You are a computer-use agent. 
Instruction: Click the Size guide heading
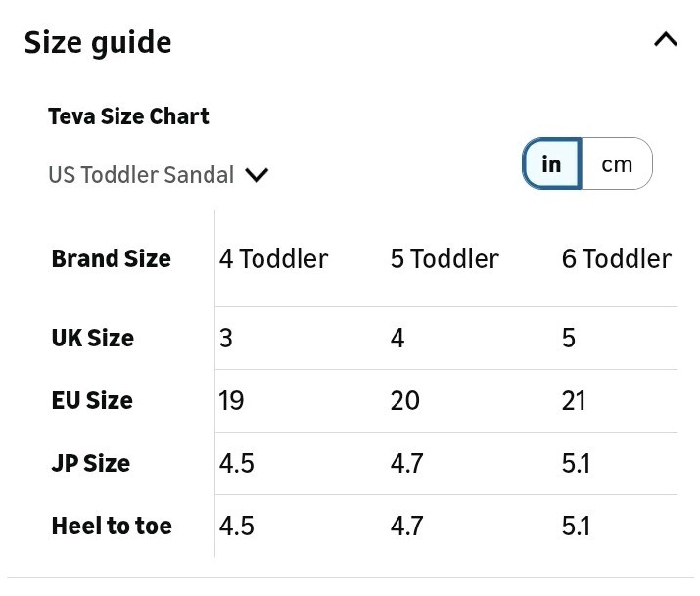[98, 43]
